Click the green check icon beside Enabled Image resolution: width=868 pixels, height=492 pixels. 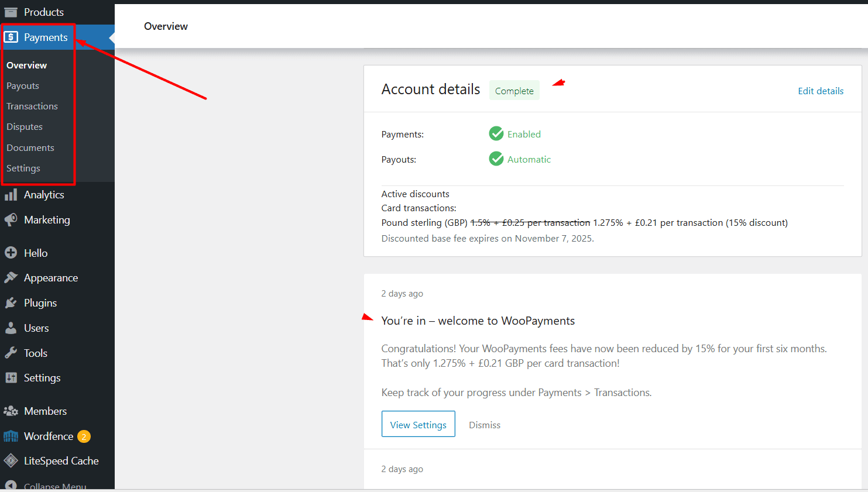tap(496, 134)
